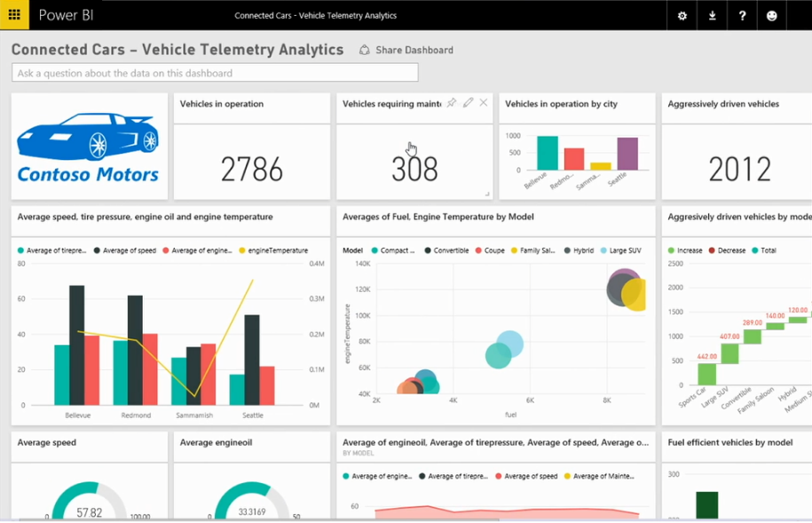Click the 33.3169 gauge value
The image size is (812, 523).
point(252,511)
